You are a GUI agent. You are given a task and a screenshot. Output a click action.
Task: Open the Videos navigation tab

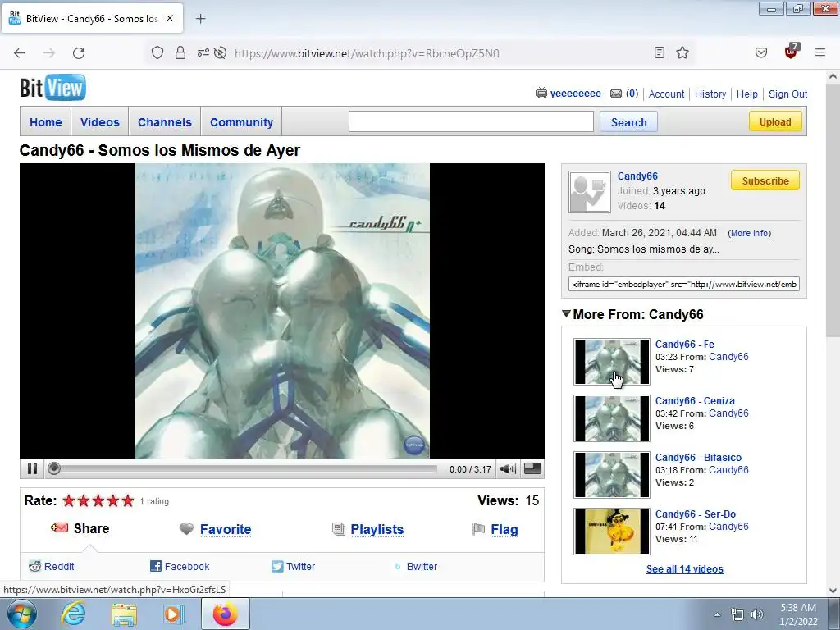(99, 122)
